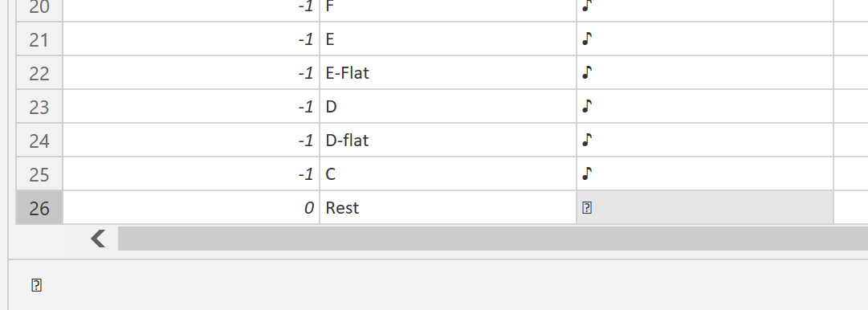The width and height of the screenshot is (868, 310).
Task: Click the music note icon in row 21
Action: [587, 39]
